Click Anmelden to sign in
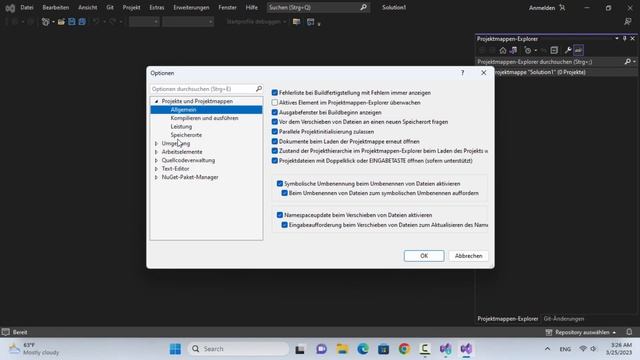 click(547, 8)
